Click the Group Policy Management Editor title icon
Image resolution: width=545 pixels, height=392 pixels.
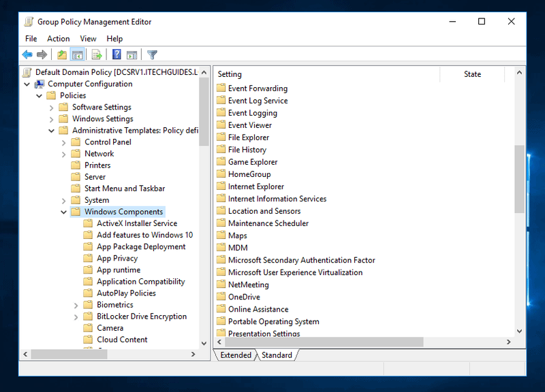tap(29, 22)
